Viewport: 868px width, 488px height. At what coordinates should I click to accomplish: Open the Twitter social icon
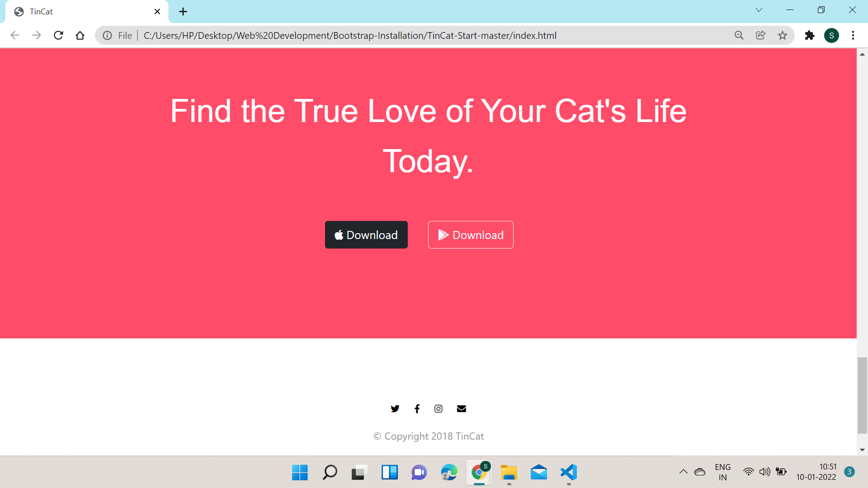coord(395,408)
